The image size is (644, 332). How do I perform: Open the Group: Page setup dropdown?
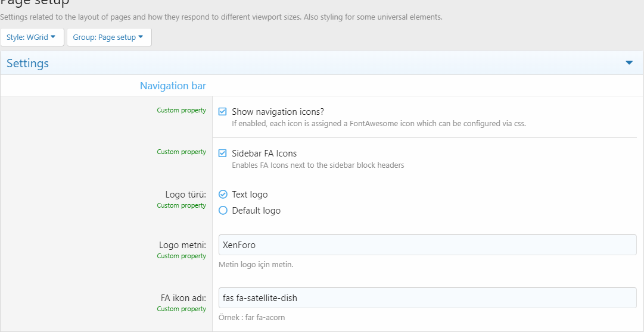[109, 37]
